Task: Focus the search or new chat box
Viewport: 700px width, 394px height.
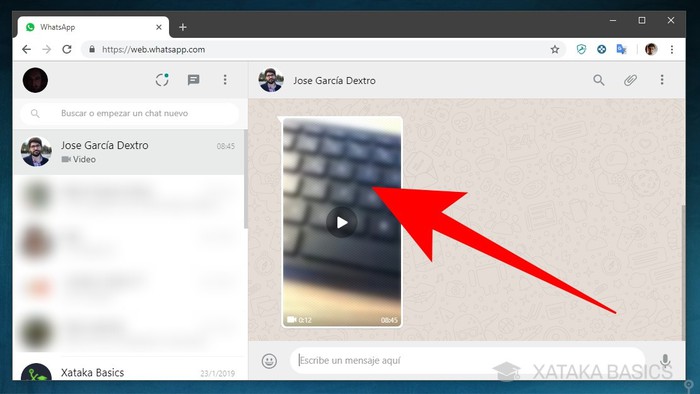Action: [x=129, y=113]
